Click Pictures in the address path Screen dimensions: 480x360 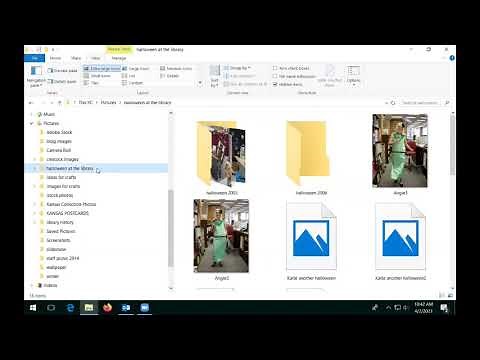pos(108,103)
